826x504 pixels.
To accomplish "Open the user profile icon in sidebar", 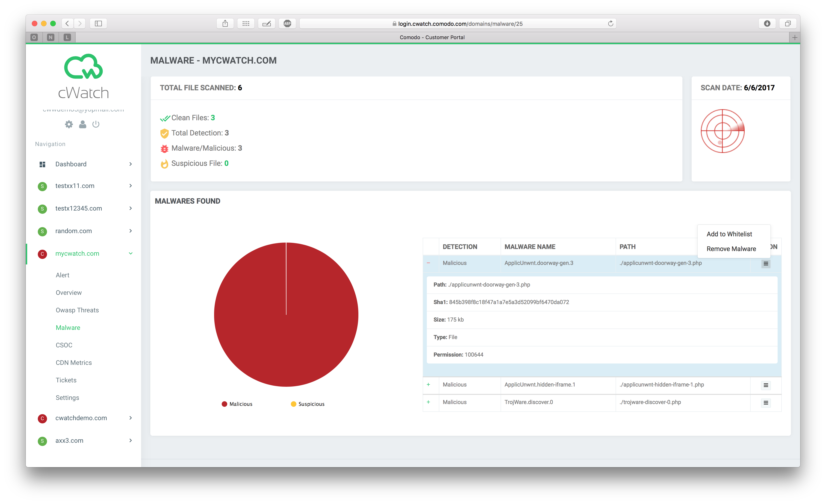I will [x=83, y=124].
